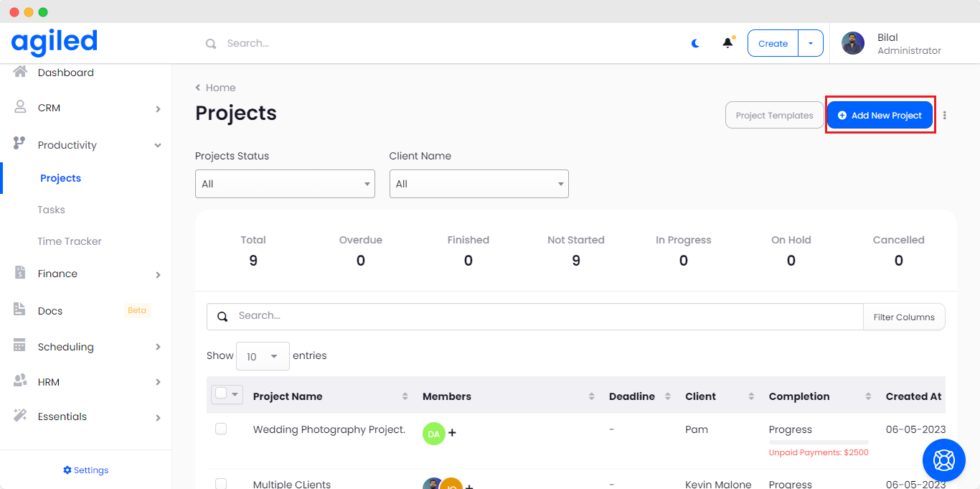The image size is (980, 489).
Task: Open the Projects Status dropdown
Action: click(285, 184)
